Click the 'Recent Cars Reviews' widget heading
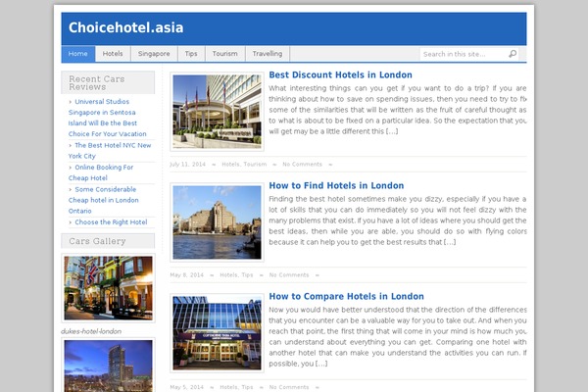The image size is (588, 392). [x=108, y=82]
